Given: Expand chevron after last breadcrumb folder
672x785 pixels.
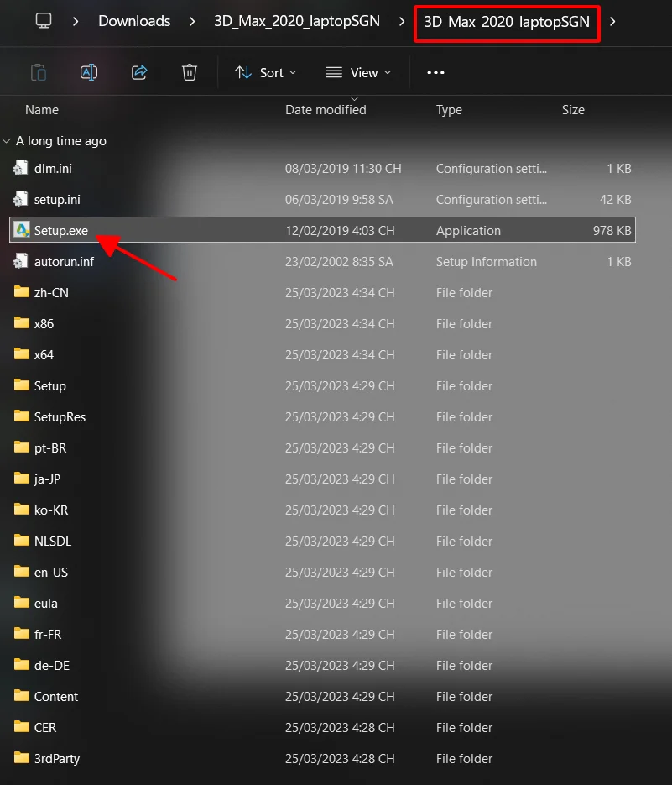Looking at the screenshot, I should pyautogui.click(x=612, y=21).
